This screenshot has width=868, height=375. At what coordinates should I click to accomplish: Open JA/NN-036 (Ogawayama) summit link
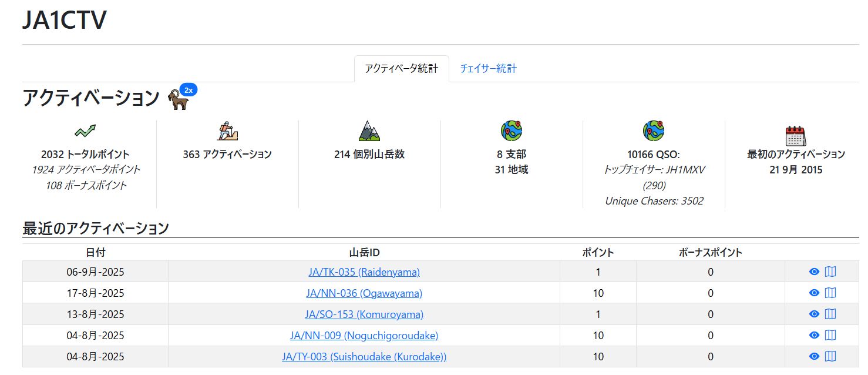pyautogui.click(x=364, y=293)
